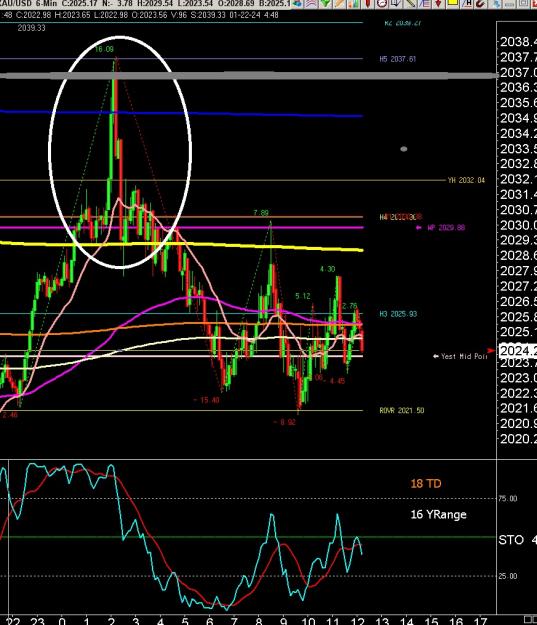Select the green diagonal trendline tool

(410, 4)
